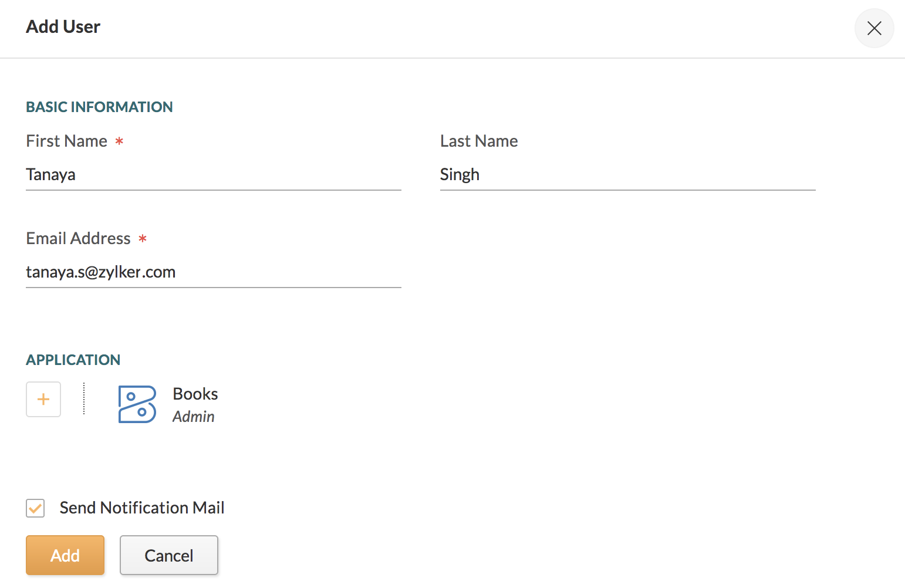The image size is (905, 588).
Task: Click the First Name field label
Action: coord(67,141)
